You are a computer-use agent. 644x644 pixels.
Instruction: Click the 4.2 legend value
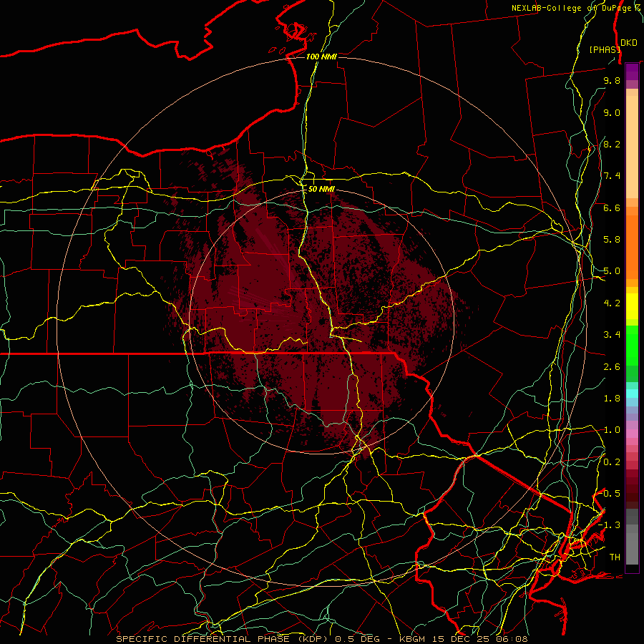[612, 303]
